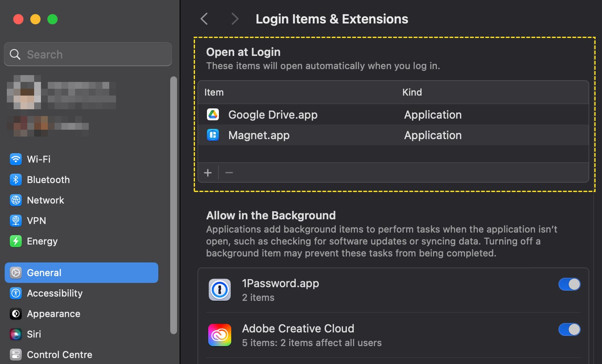This screenshot has height=364, width=602.
Task: Go back with the left chevron
Action: (x=204, y=19)
